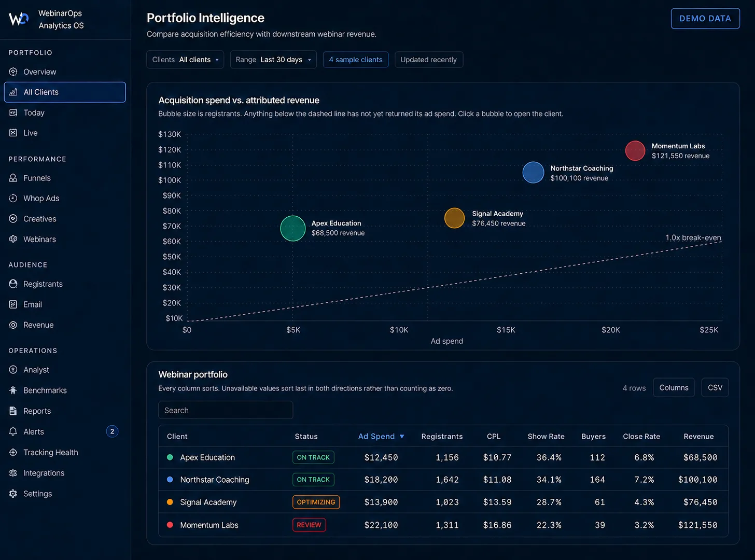Select the All Clients chart icon
Viewport: 755px width, 560px height.
tap(13, 92)
